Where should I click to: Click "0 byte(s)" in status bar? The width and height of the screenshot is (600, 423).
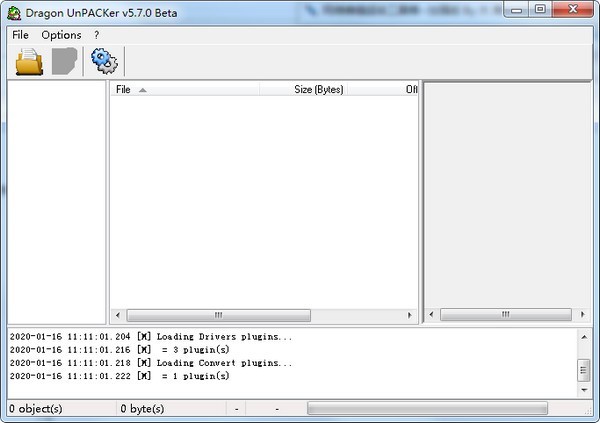point(142,409)
